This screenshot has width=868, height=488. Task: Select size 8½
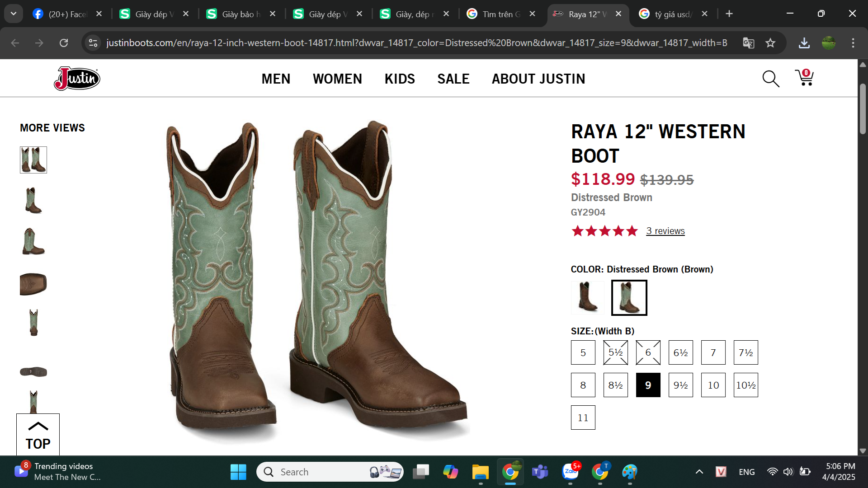[x=615, y=385]
